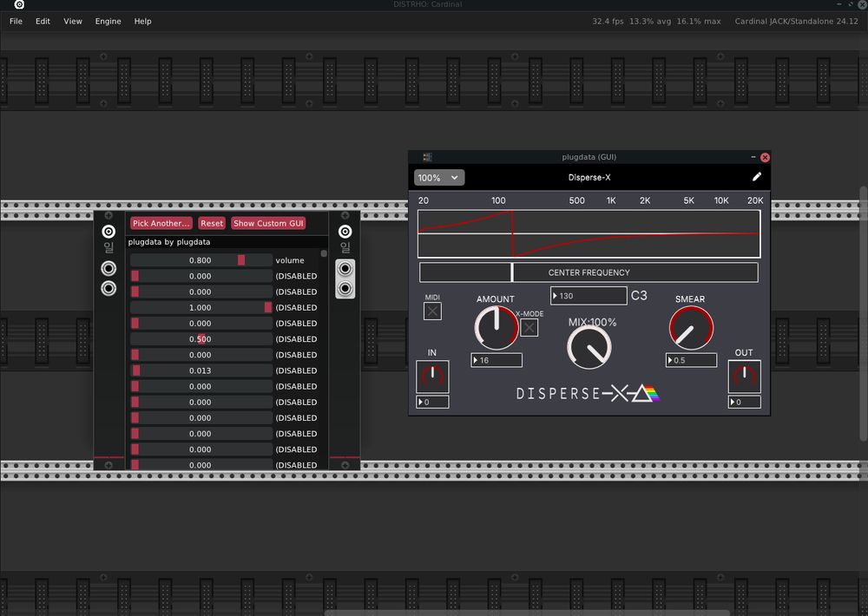
Task: Click the pencil edit icon in plugdata
Action: pos(757,176)
